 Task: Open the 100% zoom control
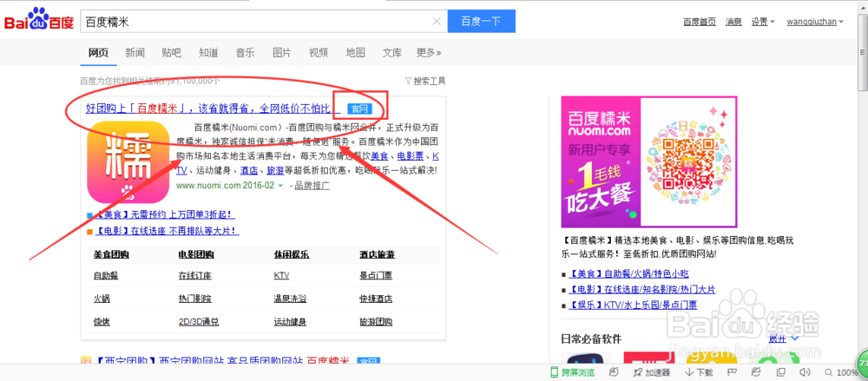[841, 372]
